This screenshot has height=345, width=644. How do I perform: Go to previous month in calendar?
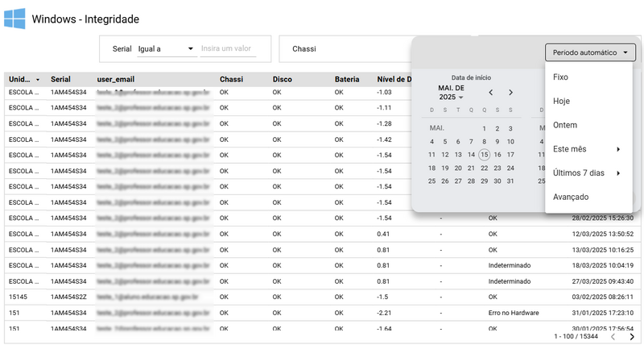click(491, 93)
